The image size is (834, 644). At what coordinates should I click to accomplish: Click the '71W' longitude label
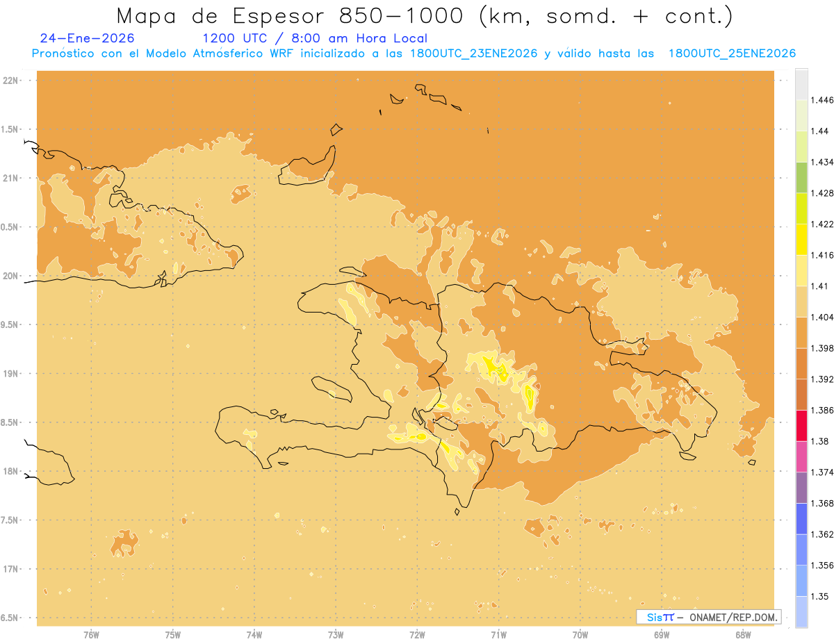(x=498, y=636)
